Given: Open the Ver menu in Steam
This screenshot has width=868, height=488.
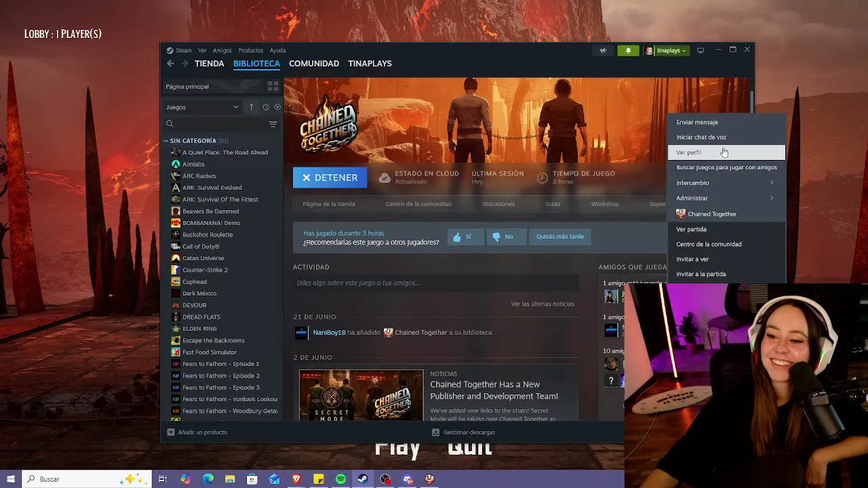Looking at the screenshot, I should pos(202,50).
